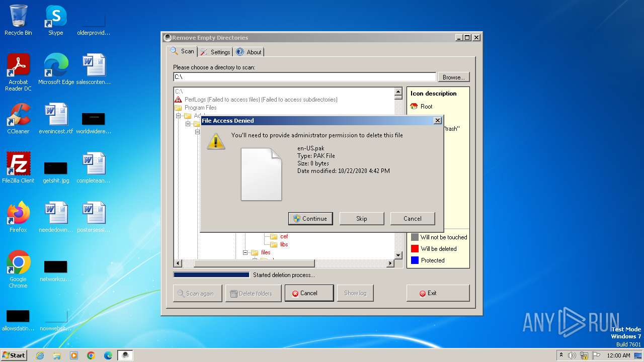This screenshot has width=644, height=362.
Task: Click the blank en-US.pak file thumbnail
Action: click(x=261, y=174)
